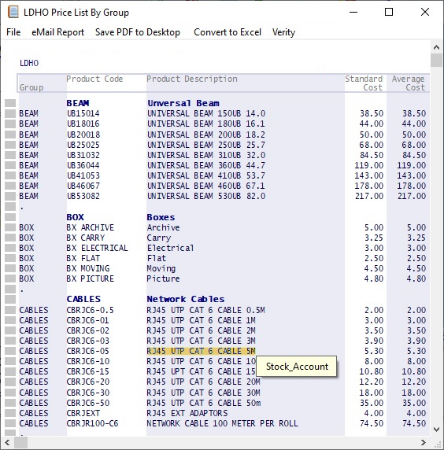
Task: Click the CABLES code group label
Action: [83, 299]
